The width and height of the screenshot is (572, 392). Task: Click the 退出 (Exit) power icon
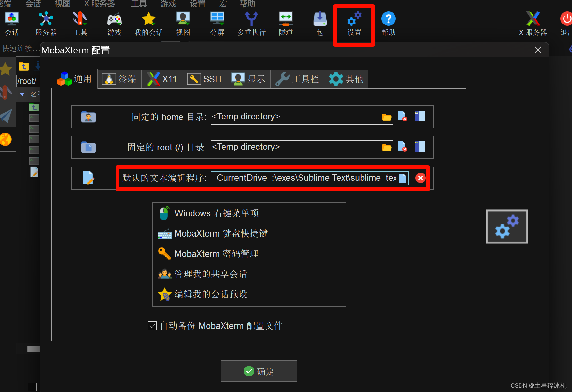[566, 24]
